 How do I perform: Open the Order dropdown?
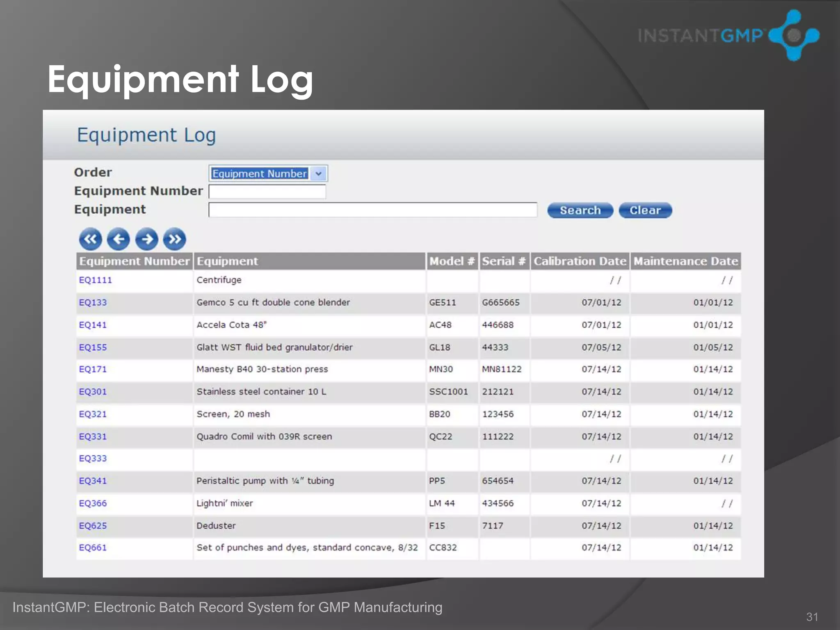318,173
